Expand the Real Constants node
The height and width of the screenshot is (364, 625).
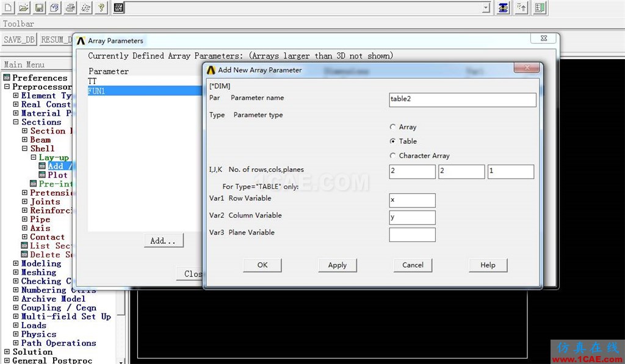15,104
